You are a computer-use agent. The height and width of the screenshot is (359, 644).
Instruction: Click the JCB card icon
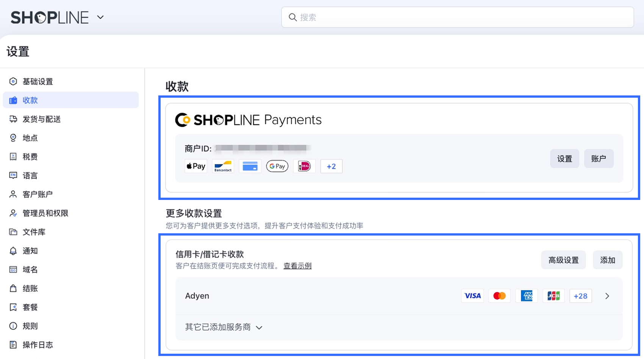553,296
